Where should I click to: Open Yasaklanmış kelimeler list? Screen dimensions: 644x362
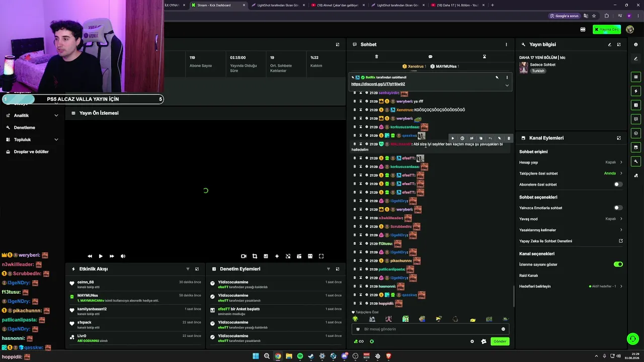click(571, 230)
